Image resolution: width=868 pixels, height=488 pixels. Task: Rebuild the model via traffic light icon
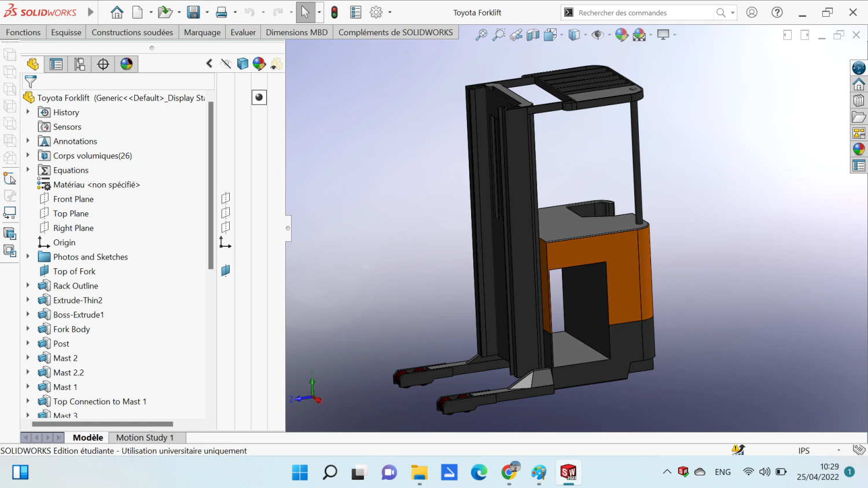click(x=334, y=12)
